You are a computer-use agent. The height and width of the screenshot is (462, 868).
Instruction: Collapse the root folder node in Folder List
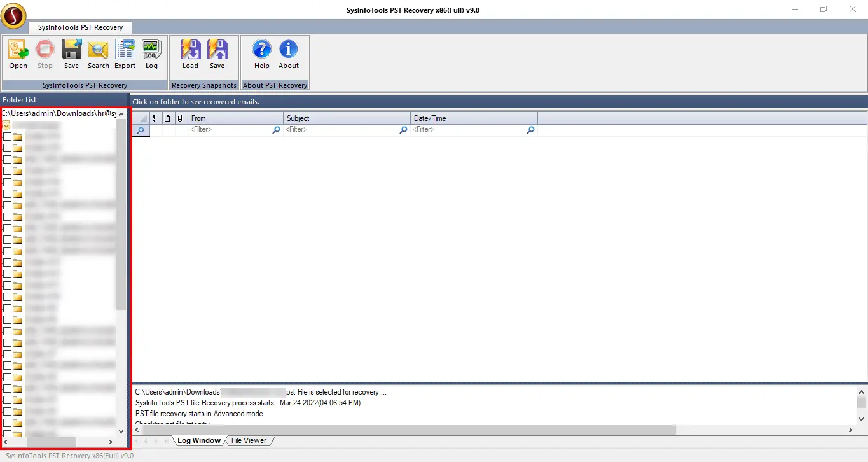6,125
